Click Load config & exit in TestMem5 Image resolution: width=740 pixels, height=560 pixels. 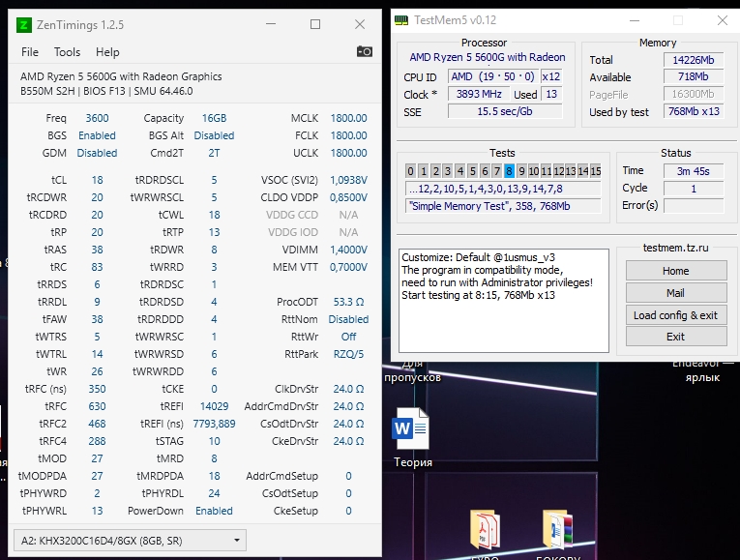click(676, 315)
